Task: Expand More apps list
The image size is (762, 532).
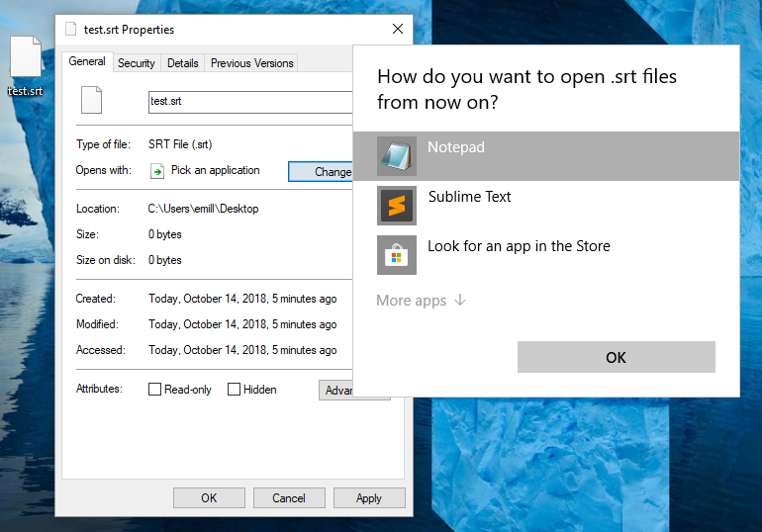Action: coord(422,301)
